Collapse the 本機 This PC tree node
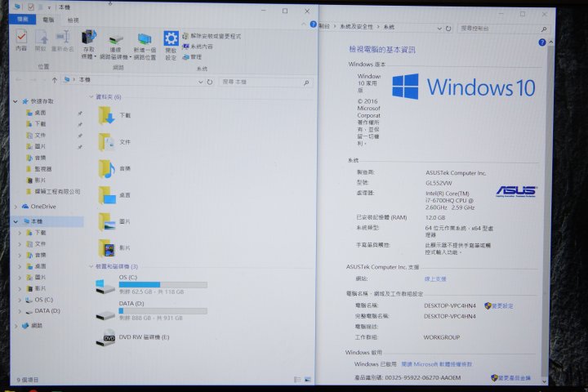This screenshot has width=588, height=392. click(x=16, y=221)
